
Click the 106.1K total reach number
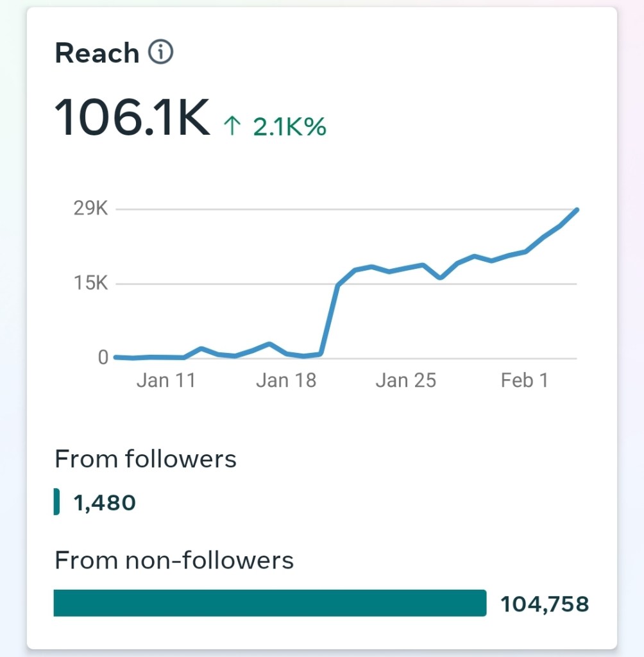pos(133,116)
